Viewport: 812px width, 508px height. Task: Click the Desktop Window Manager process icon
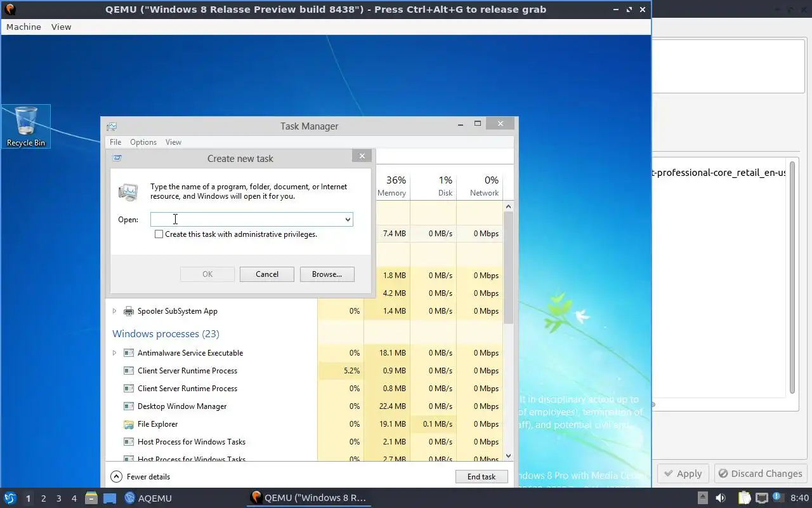129,406
